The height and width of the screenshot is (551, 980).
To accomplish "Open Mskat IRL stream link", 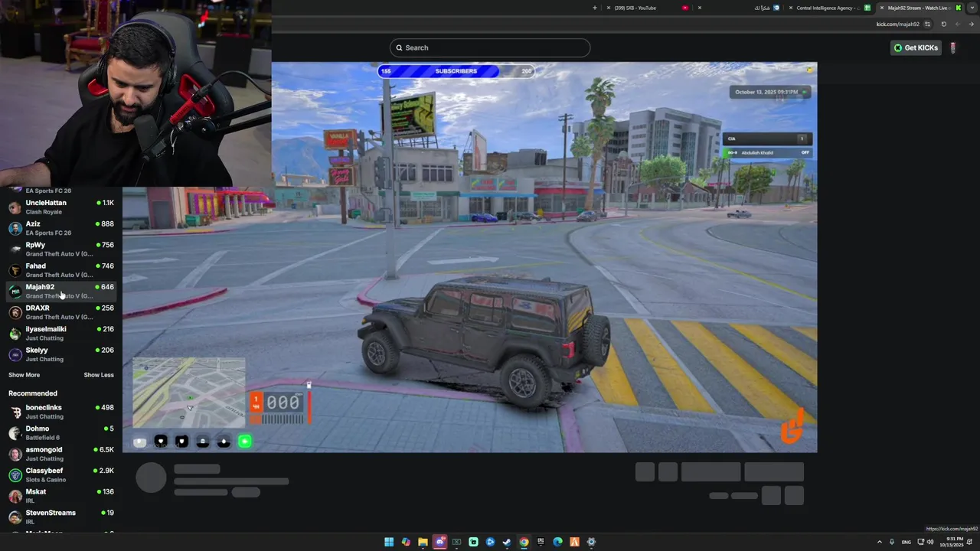I will [61, 496].
